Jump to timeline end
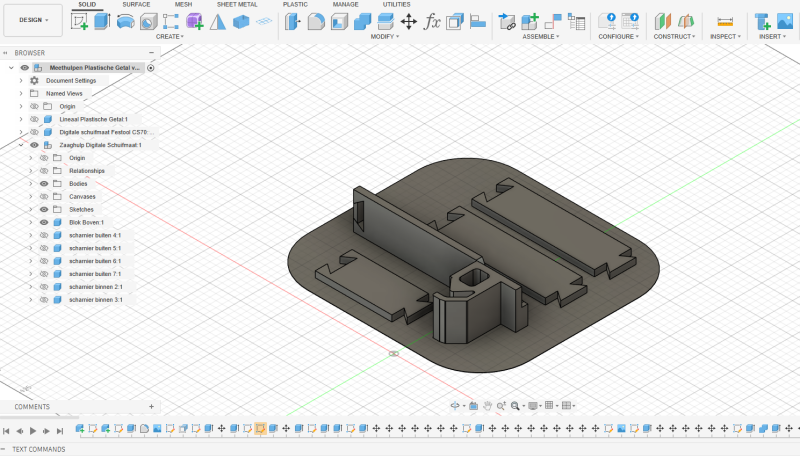The width and height of the screenshot is (800, 457). click(x=60, y=431)
